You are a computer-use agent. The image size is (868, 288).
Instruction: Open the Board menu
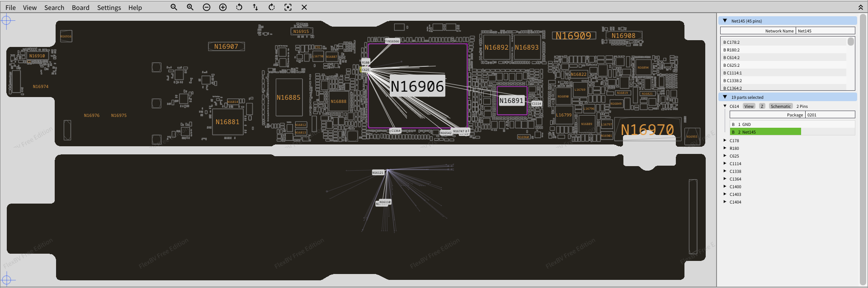pos(80,8)
